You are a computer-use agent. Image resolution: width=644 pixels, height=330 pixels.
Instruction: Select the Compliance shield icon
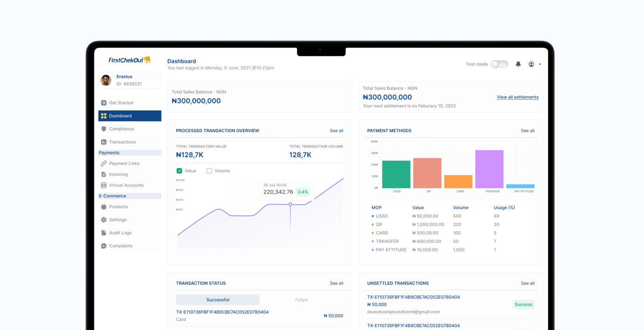(104, 129)
